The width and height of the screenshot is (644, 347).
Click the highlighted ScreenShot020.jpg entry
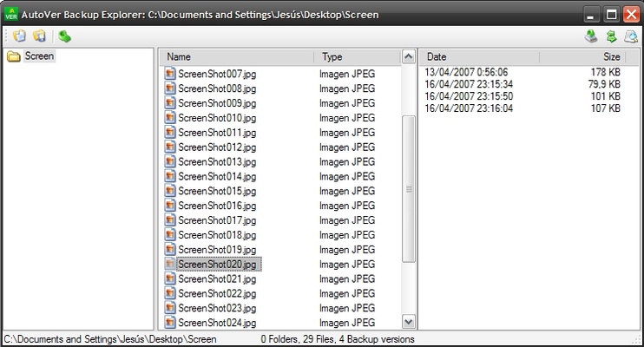(x=219, y=264)
